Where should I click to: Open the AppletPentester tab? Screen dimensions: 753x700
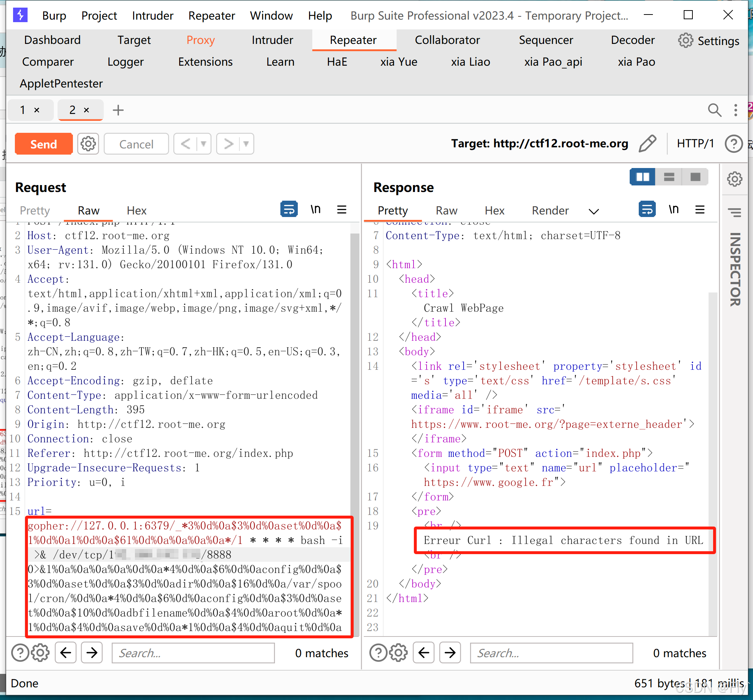point(61,83)
